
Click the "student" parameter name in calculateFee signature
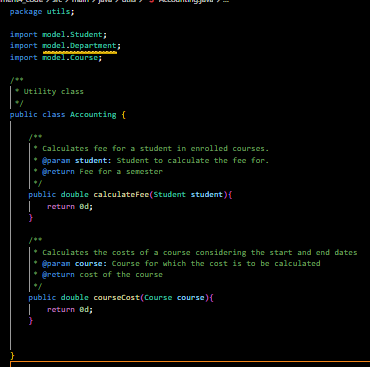(x=206, y=194)
